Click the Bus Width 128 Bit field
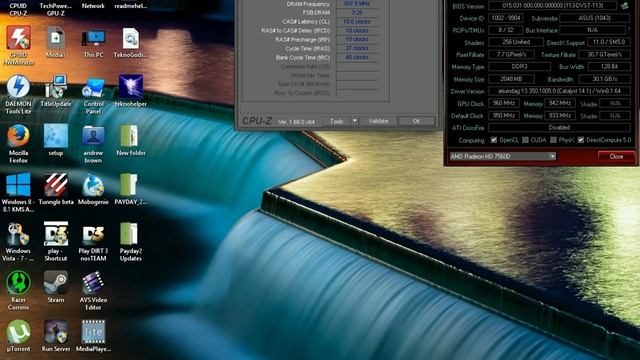The width and height of the screenshot is (640, 360). click(x=609, y=67)
